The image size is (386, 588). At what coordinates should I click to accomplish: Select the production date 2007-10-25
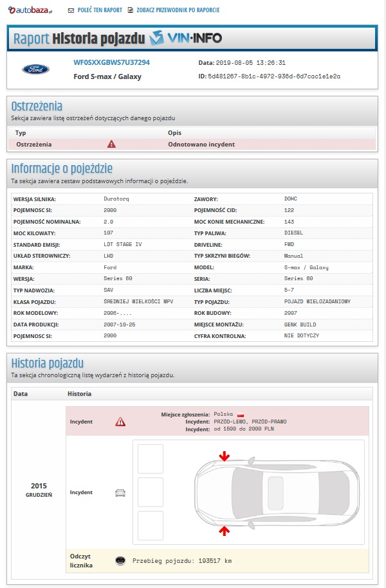point(120,325)
